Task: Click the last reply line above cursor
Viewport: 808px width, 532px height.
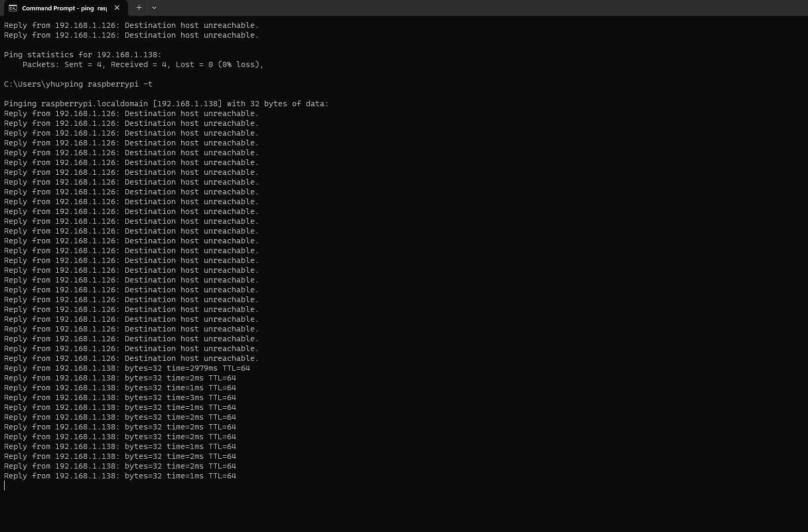Action: coord(120,476)
